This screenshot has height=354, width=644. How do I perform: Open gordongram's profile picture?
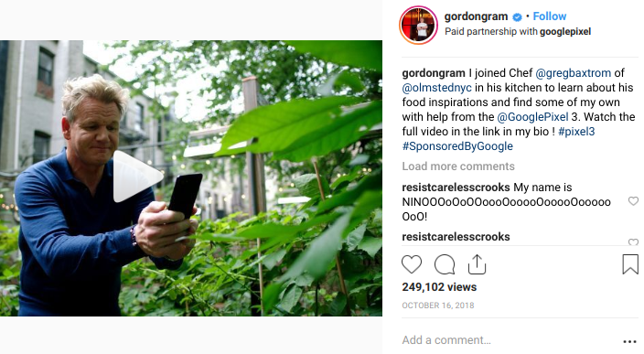(419, 25)
